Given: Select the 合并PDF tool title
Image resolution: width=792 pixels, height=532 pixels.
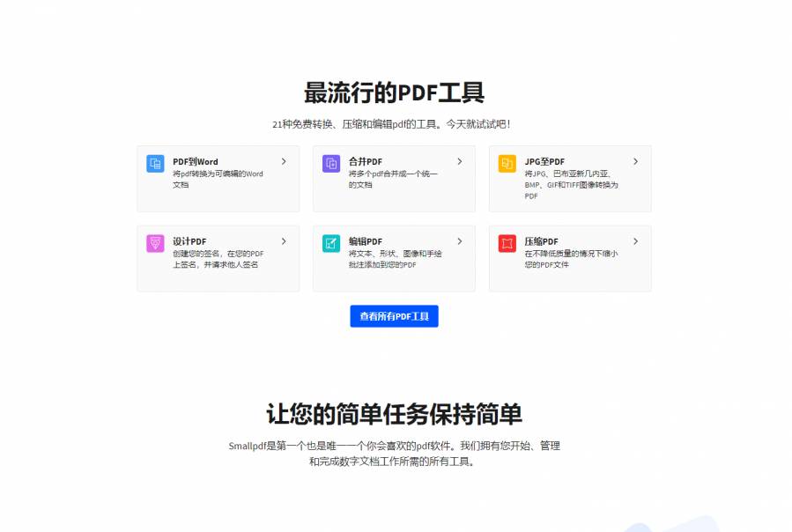Looking at the screenshot, I should [x=366, y=162].
